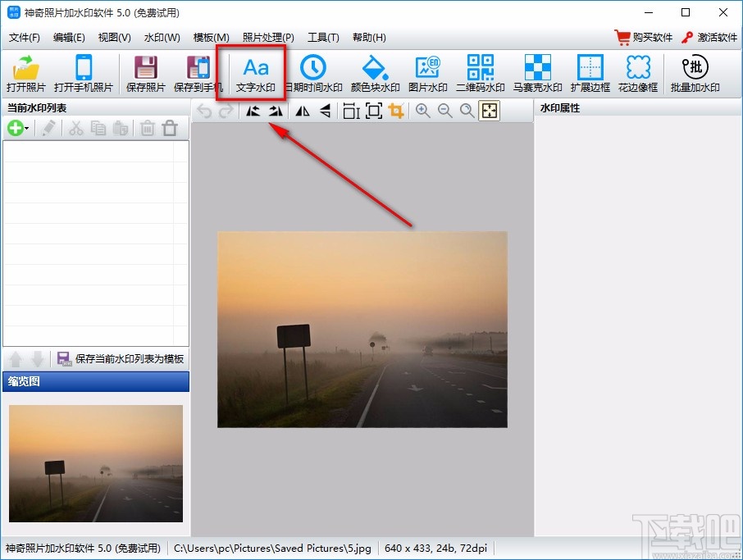
Task: Click the grey delete trash icon
Action: [148, 128]
